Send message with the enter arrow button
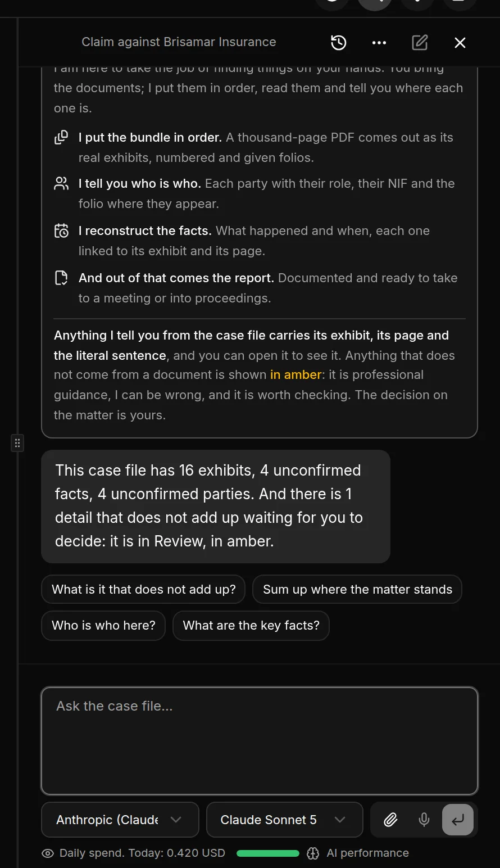This screenshot has height=868, width=500. tap(458, 820)
